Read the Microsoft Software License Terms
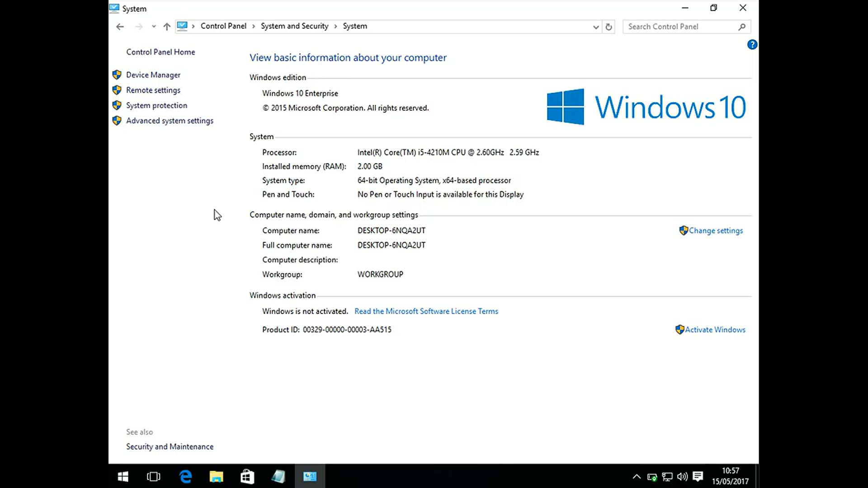868x488 pixels. pos(426,311)
